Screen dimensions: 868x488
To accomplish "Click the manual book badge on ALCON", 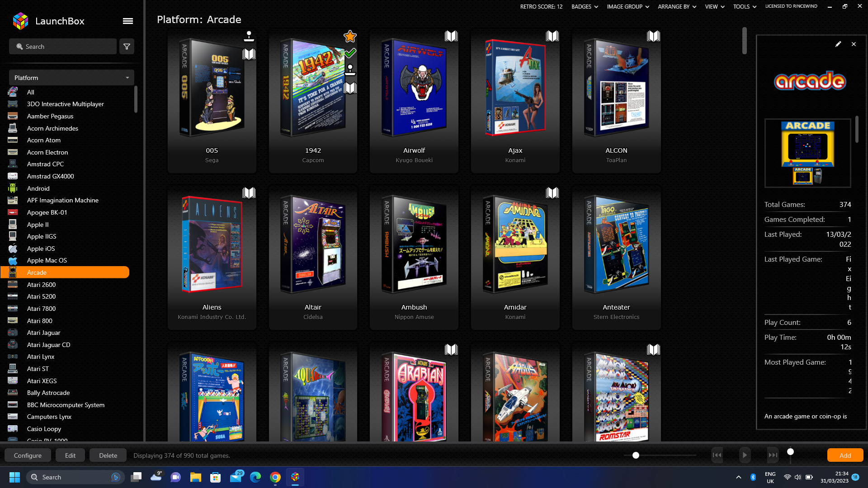I will 653,36.
